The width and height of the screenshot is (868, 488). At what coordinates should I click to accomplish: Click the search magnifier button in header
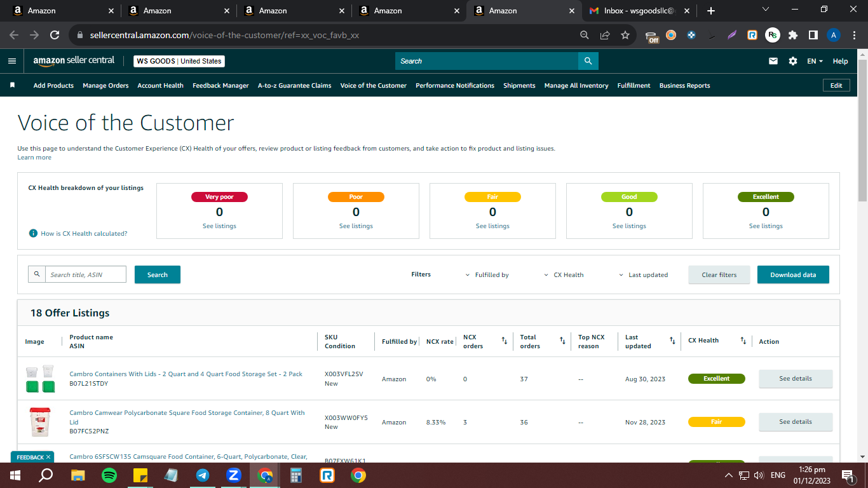coord(588,61)
